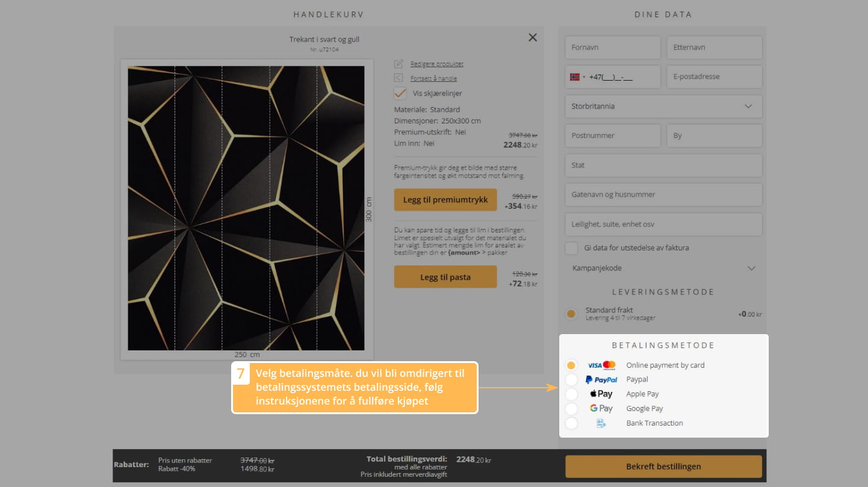868x487 pixels.
Task: Select the Standard frakt delivery radio button
Action: point(571,314)
